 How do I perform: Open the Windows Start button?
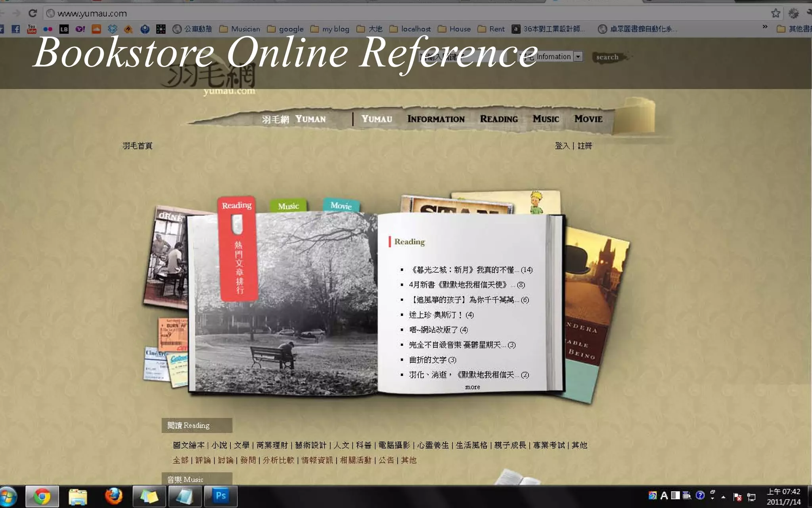tap(8, 497)
